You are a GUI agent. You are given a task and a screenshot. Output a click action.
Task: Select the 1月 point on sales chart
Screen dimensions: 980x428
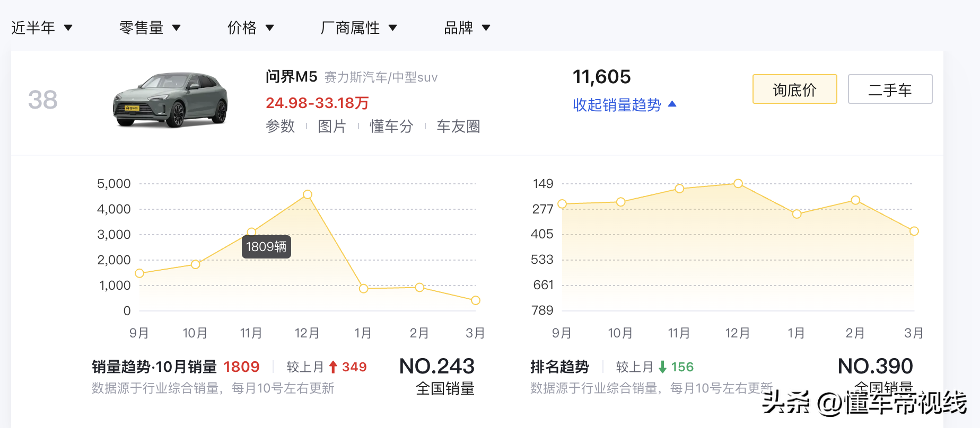click(x=363, y=289)
